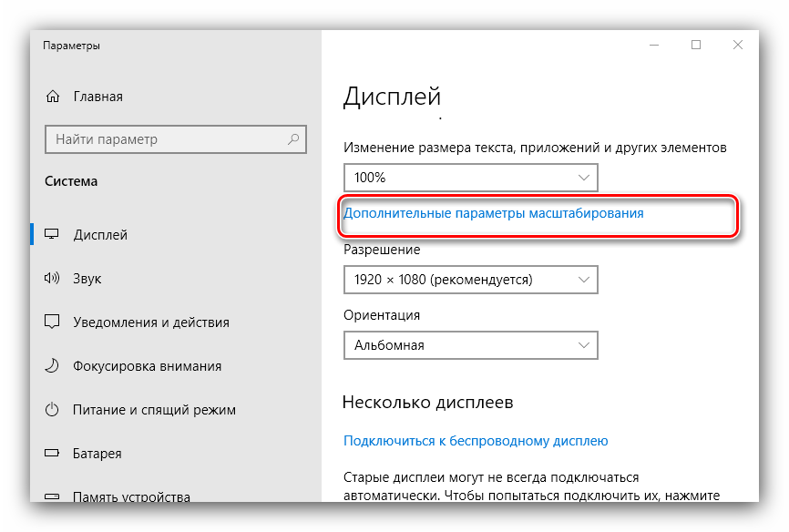789x532 pixels.
Task: Click the Звук speaker icon
Action: pos(53,279)
